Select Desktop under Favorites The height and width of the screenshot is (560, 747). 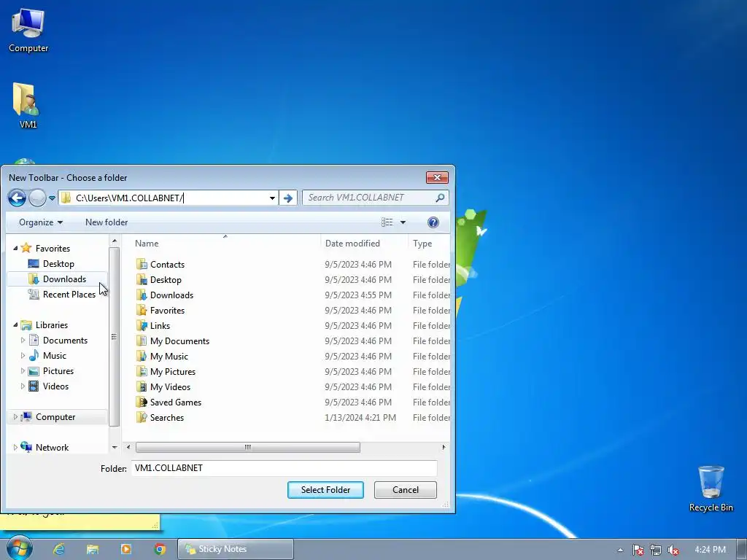(x=58, y=264)
